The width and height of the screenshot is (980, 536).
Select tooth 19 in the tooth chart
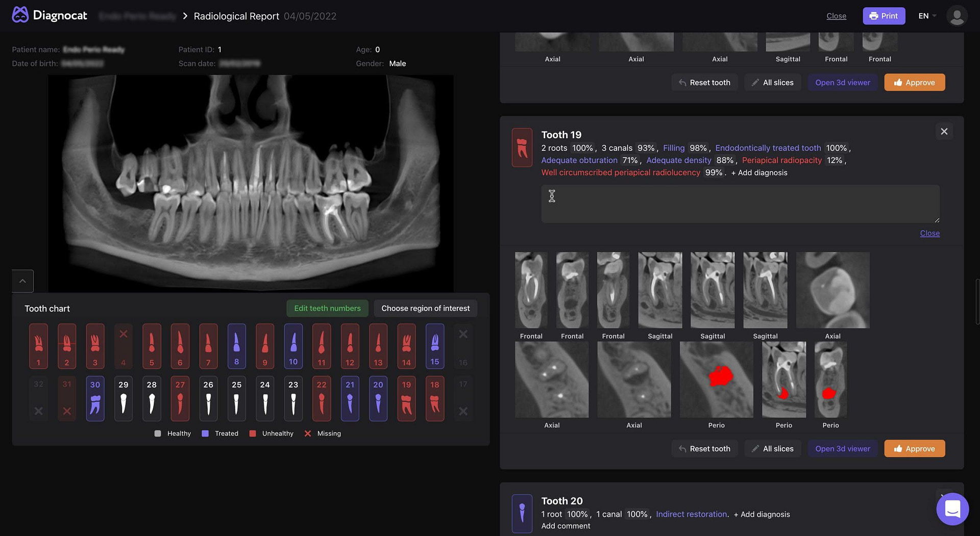406,398
